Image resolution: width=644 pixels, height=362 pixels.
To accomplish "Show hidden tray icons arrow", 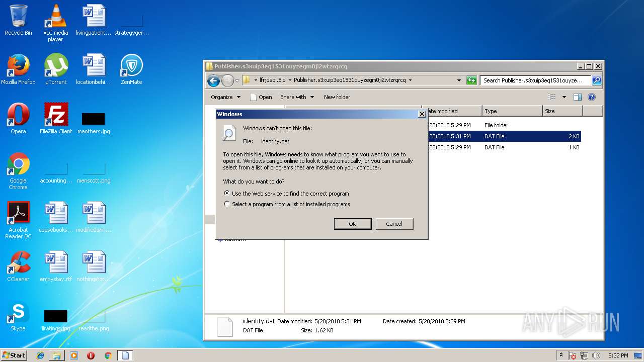I will pyautogui.click(x=561, y=355).
